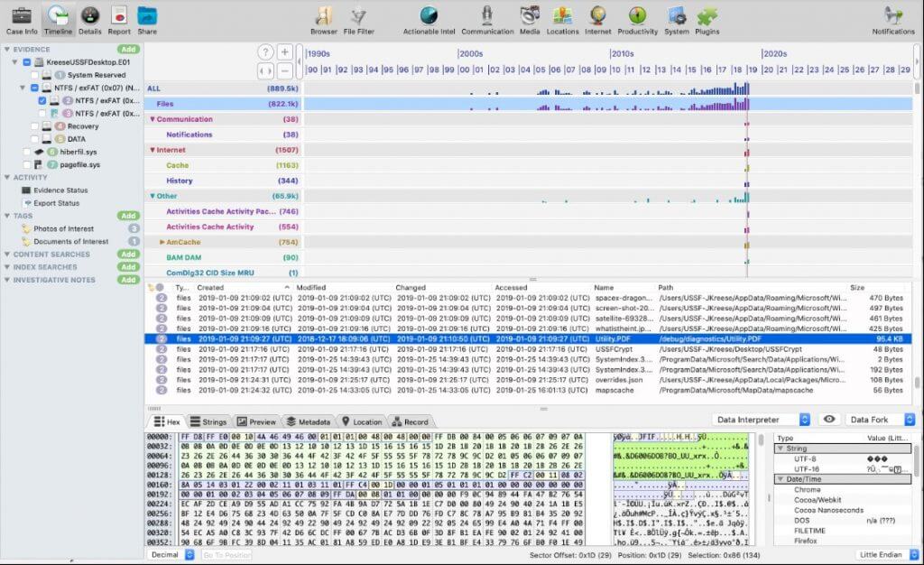Open the Actionable Intel view
The image size is (924, 565).
[427, 18]
